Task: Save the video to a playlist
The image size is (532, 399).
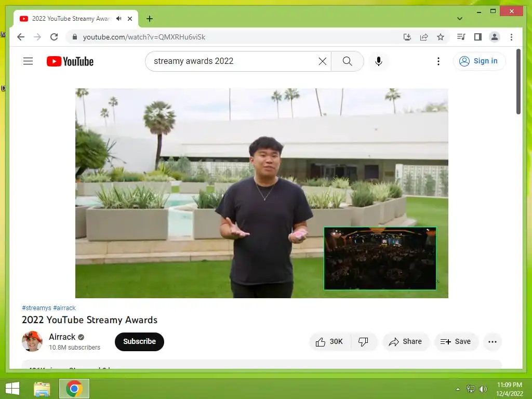Action: tap(456, 342)
